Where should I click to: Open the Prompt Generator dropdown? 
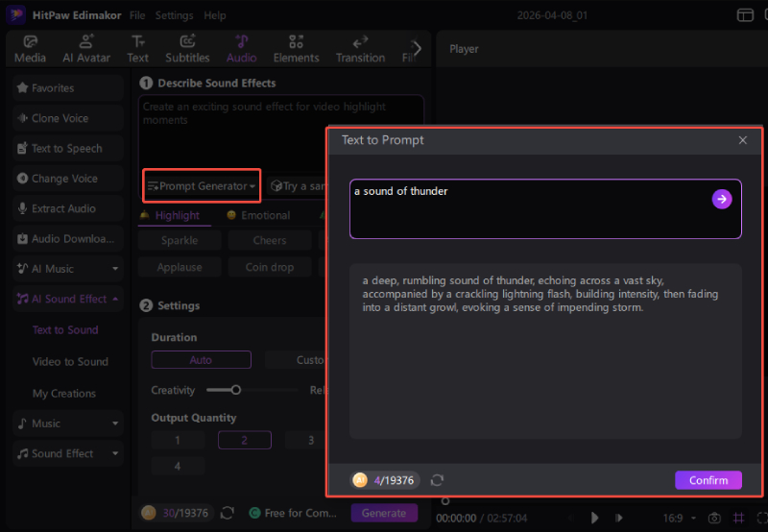[202, 186]
